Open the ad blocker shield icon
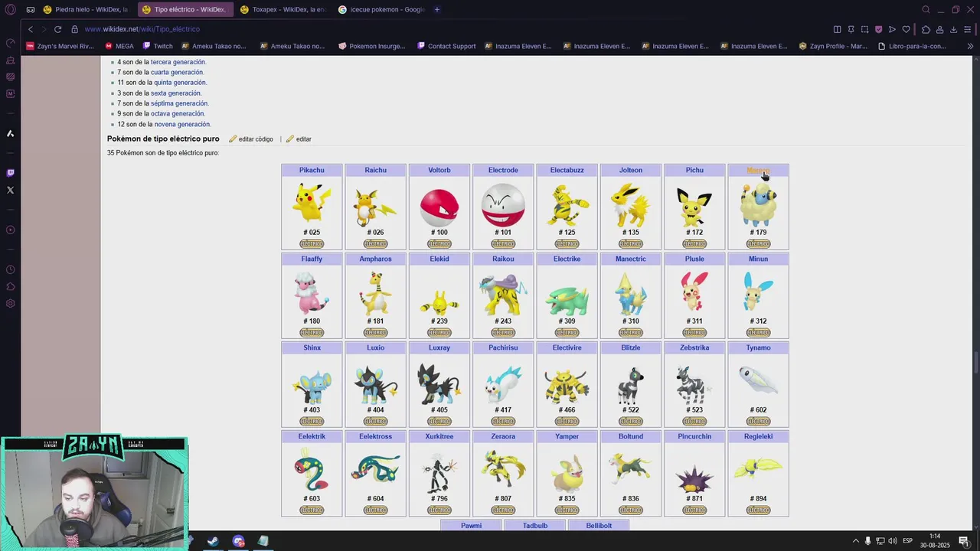Screen dimensions: 980x551 pyautogui.click(x=878, y=29)
